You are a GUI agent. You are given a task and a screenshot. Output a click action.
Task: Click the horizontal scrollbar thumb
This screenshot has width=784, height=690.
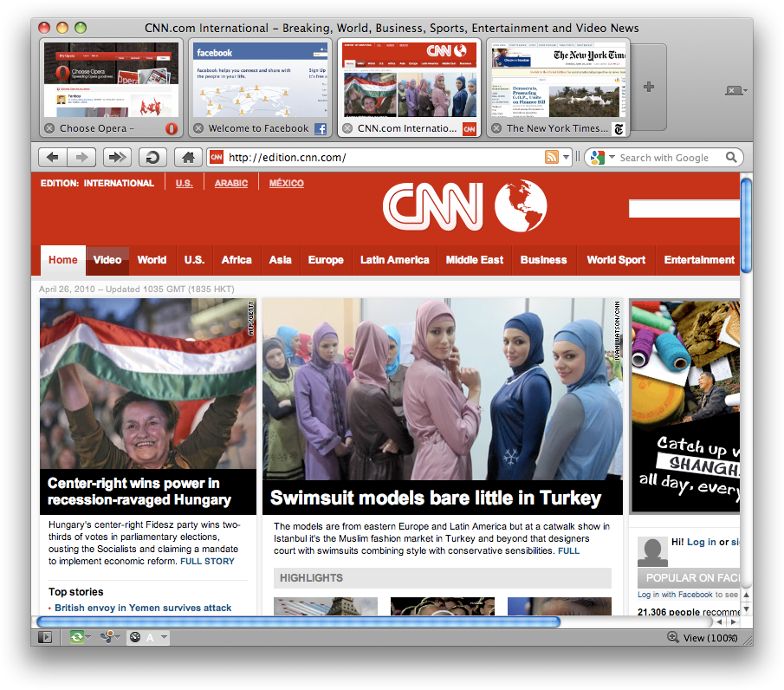point(299,622)
